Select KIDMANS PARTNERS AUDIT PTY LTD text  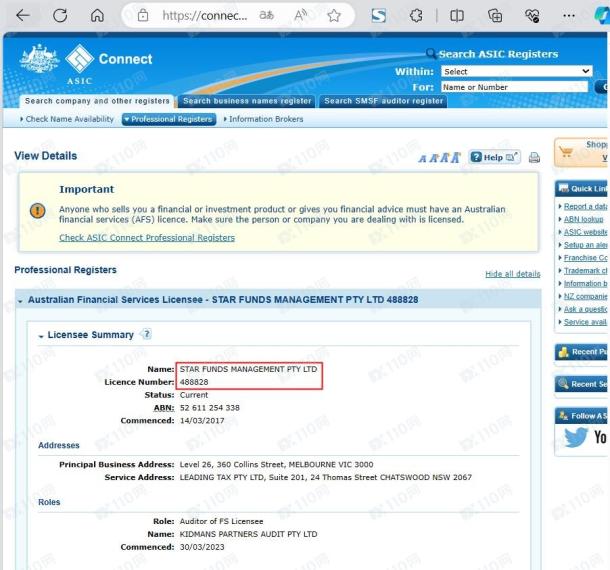coord(248,534)
